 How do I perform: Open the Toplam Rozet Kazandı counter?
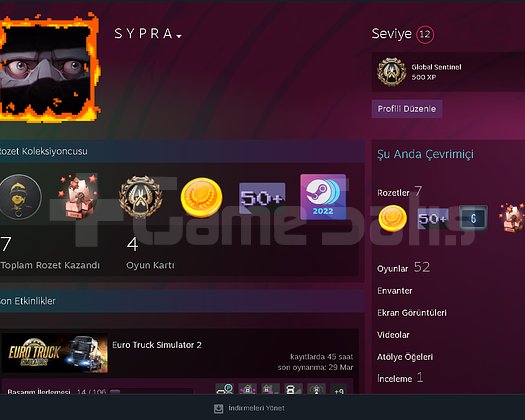point(50,253)
